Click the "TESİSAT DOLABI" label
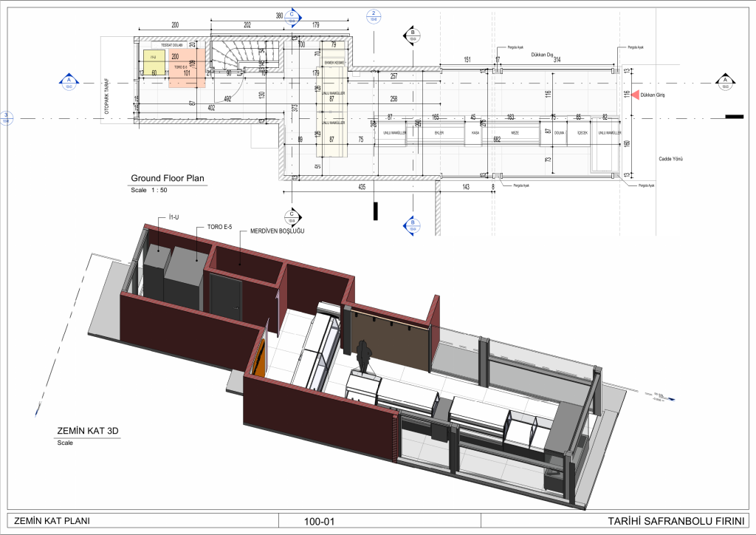756x535 pixels. (171, 45)
